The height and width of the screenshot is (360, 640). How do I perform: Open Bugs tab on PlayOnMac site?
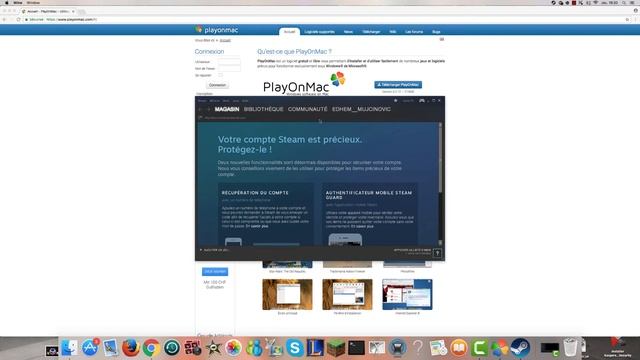[x=436, y=31]
